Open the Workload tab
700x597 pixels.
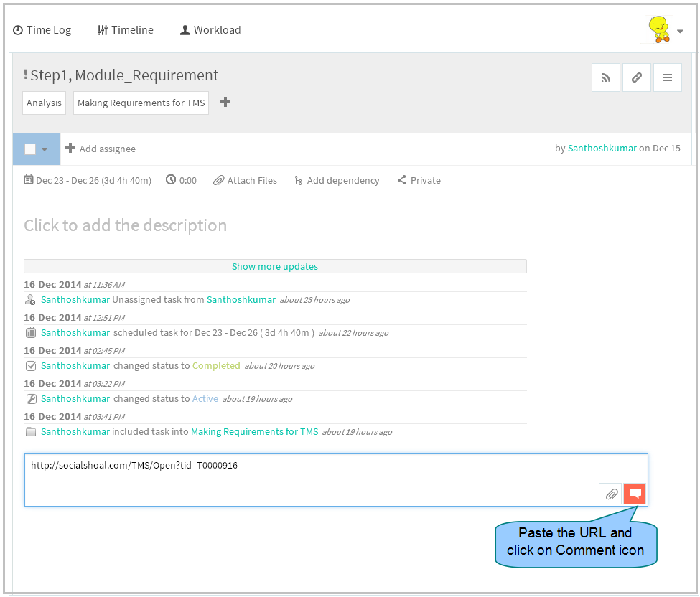[x=210, y=30]
